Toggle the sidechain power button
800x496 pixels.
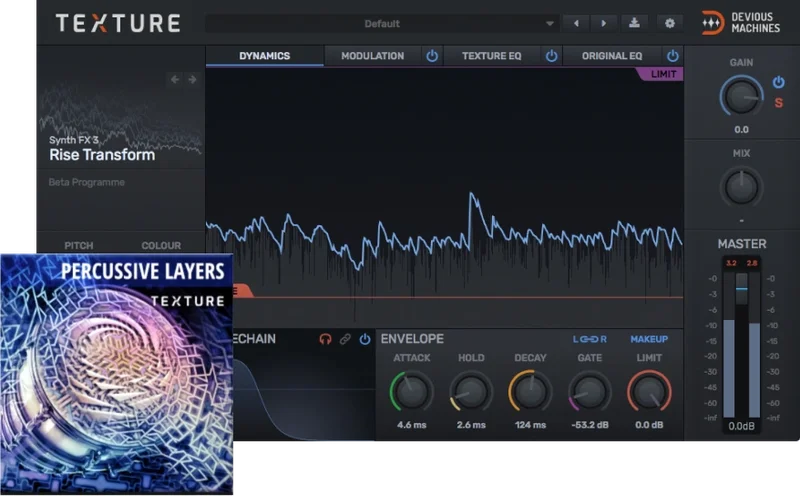[x=364, y=339]
